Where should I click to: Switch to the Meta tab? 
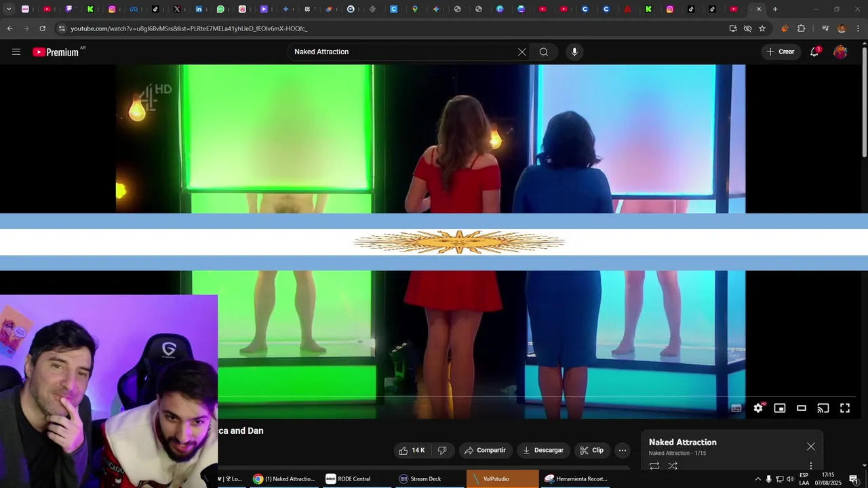[134, 9]
